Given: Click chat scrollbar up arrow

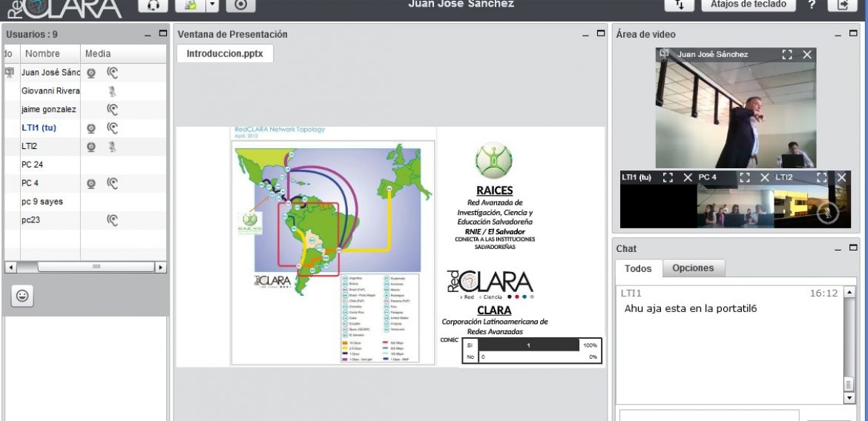Looking at the screenshot, I should click(x=849, y=292).
